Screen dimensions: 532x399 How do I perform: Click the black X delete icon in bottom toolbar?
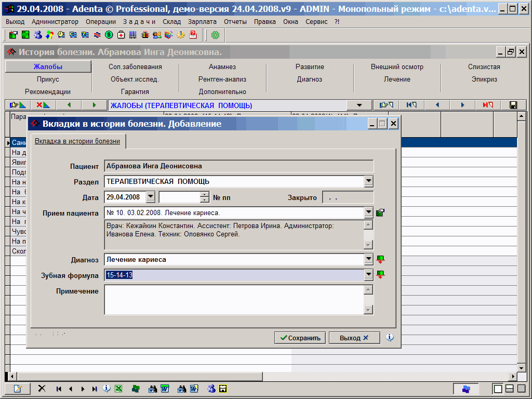click(42, 389)
